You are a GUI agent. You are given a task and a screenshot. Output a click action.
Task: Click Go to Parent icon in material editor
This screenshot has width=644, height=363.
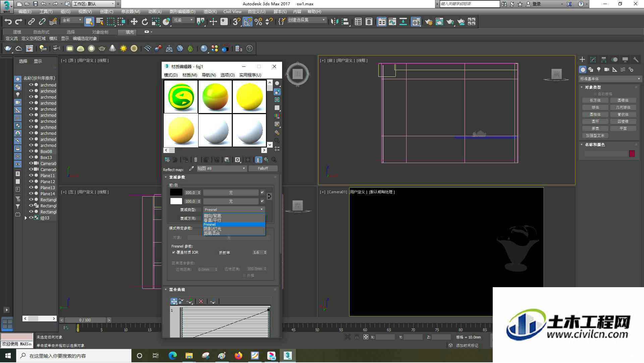point(266,160)
